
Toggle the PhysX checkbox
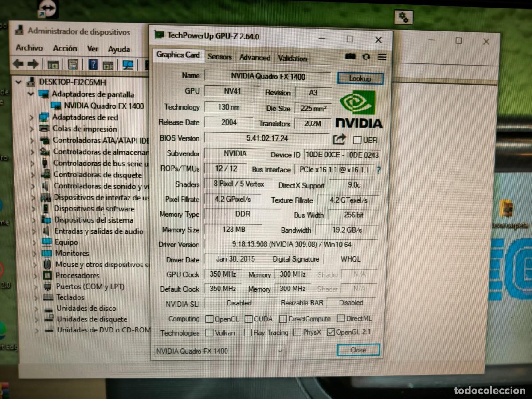tap(297, 332)
